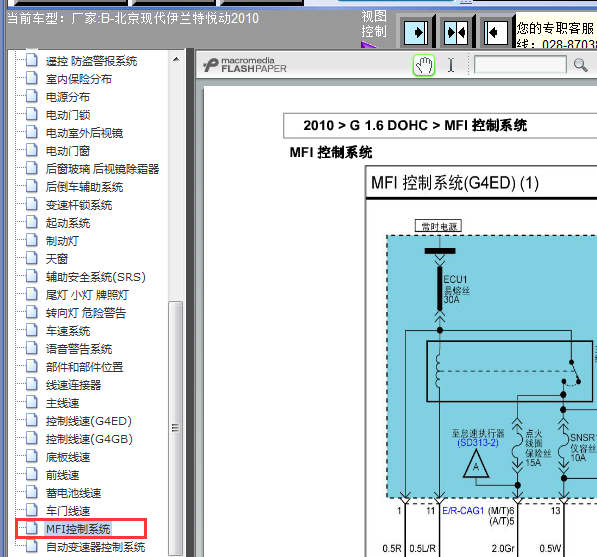This screenshot has width=597, height=557.
Task: Click the expand-right view control button
Action: pos(416,32)
